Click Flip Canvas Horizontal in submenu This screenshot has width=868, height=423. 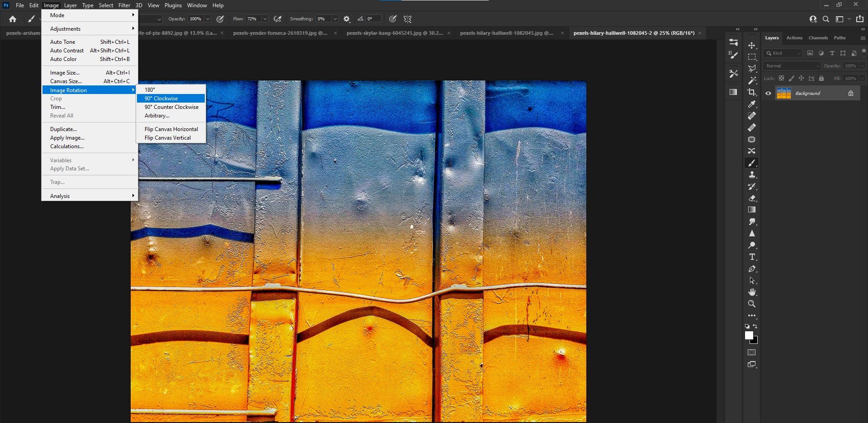(171, 129)
